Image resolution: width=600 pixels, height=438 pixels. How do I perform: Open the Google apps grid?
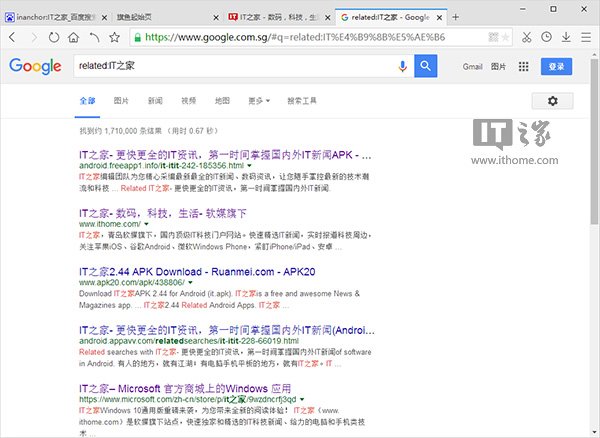(523, 67)
